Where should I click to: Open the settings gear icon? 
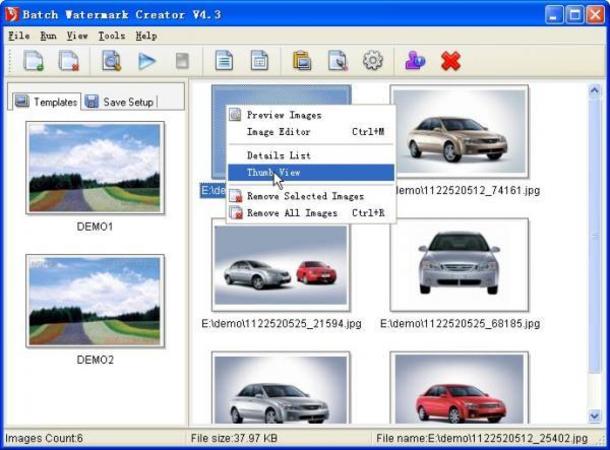372,61
